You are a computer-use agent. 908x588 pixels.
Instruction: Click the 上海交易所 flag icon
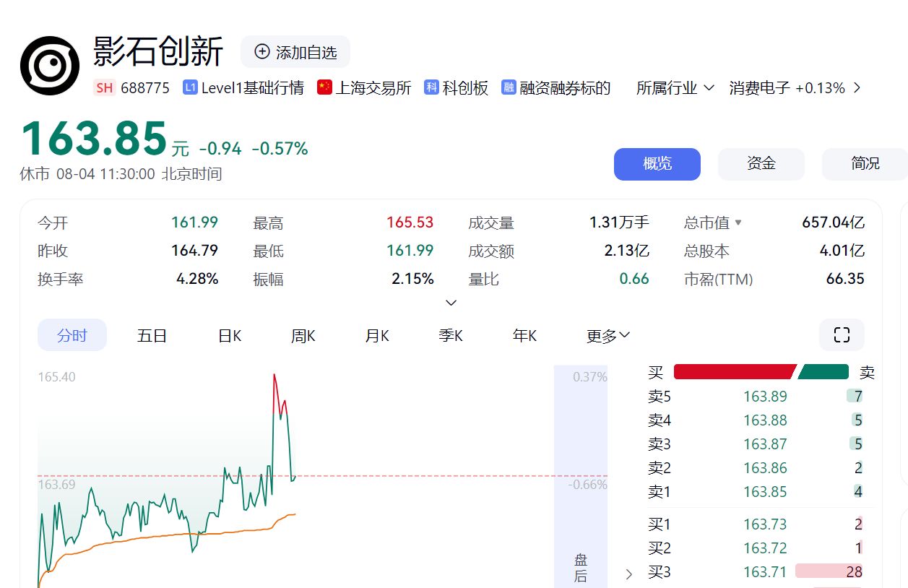coord(324,88)
